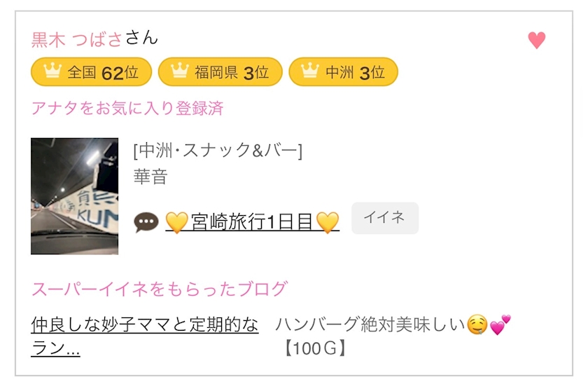The width and height of the screenshot is (588, 391).
Task: Open the 仲良しな妙子ママと定期的な blog link
Action: pos(145,325)
